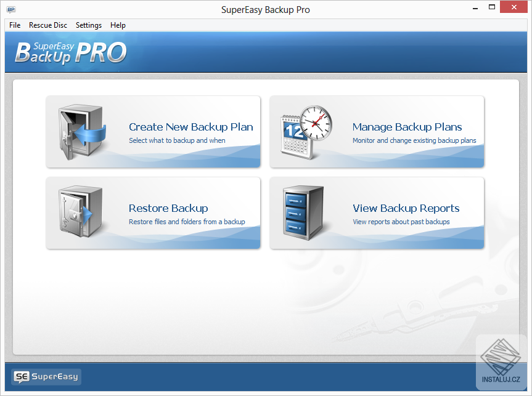
Task: Click the INSTALUJ.CZ watermark logo
Action: pos(501,362)
